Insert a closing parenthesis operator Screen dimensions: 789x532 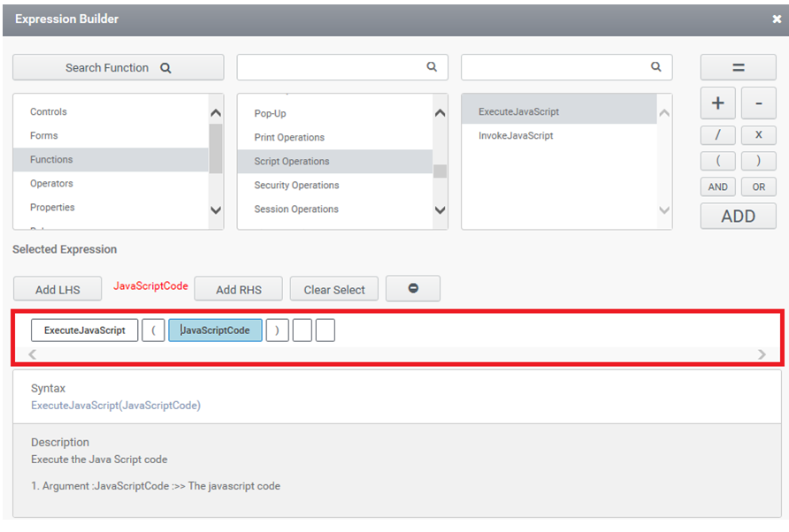[758, 161]
